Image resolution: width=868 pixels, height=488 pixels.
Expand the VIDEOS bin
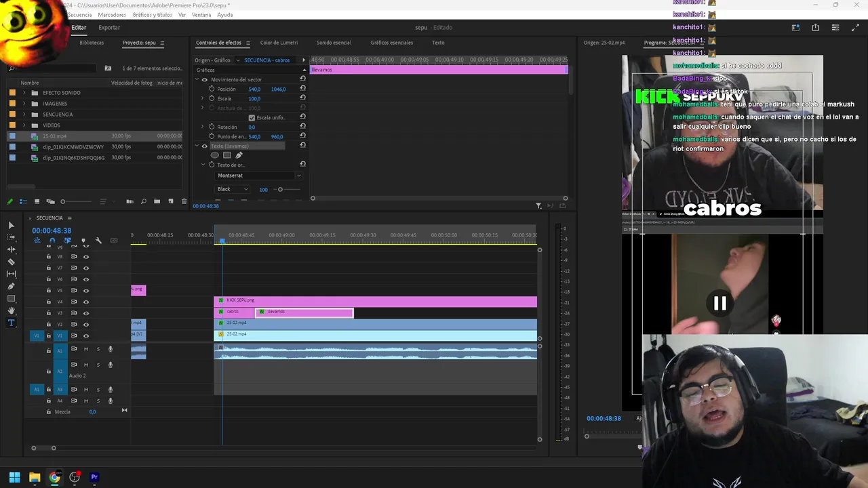(x=24, y=125)
